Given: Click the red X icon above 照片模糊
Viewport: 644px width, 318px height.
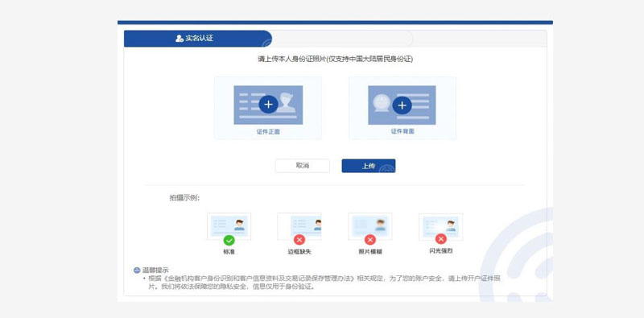Looking at the screenshot, I should tap(370, 240).
